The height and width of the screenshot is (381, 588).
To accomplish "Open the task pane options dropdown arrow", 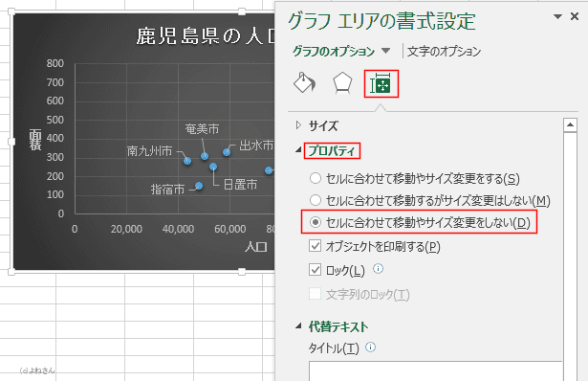I will (558, 16).
